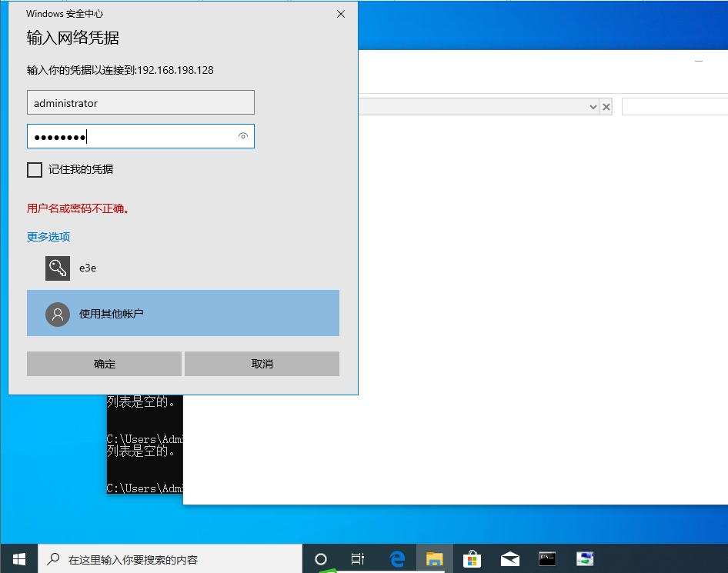Select the e3e saved credential key icon
Viewport: 728px width, 573px height.
point(57,268)
